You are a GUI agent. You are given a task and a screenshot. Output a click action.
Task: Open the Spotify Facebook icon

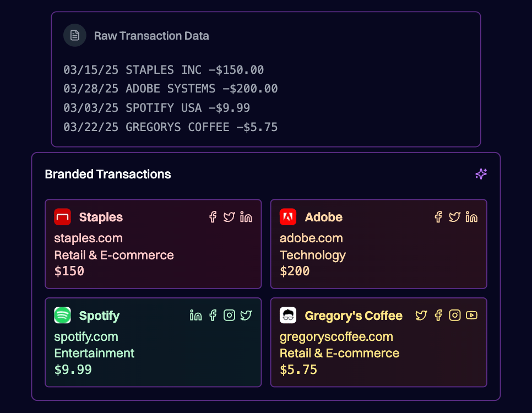coord(213,316)
